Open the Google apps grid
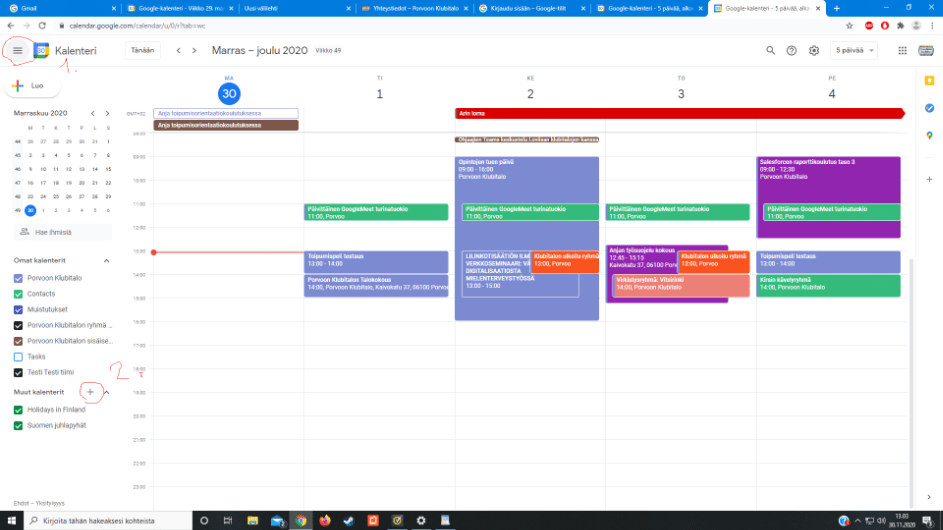 (x=902, y=50)
